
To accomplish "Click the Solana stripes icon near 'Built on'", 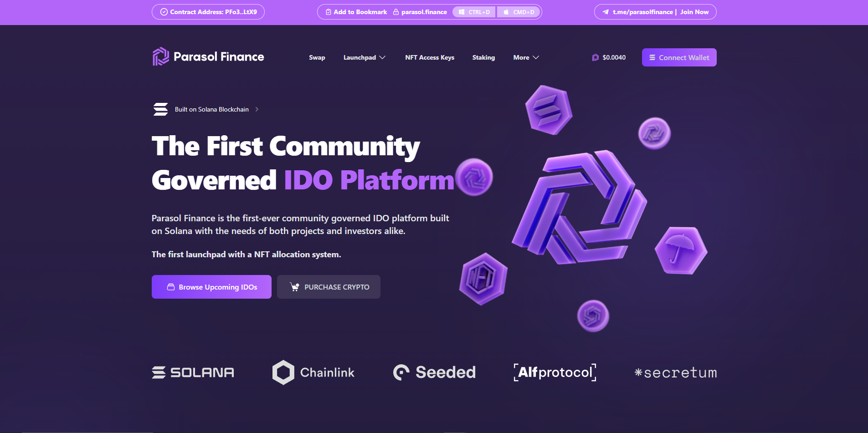I will pyautogui.click(x=160, y=109).
